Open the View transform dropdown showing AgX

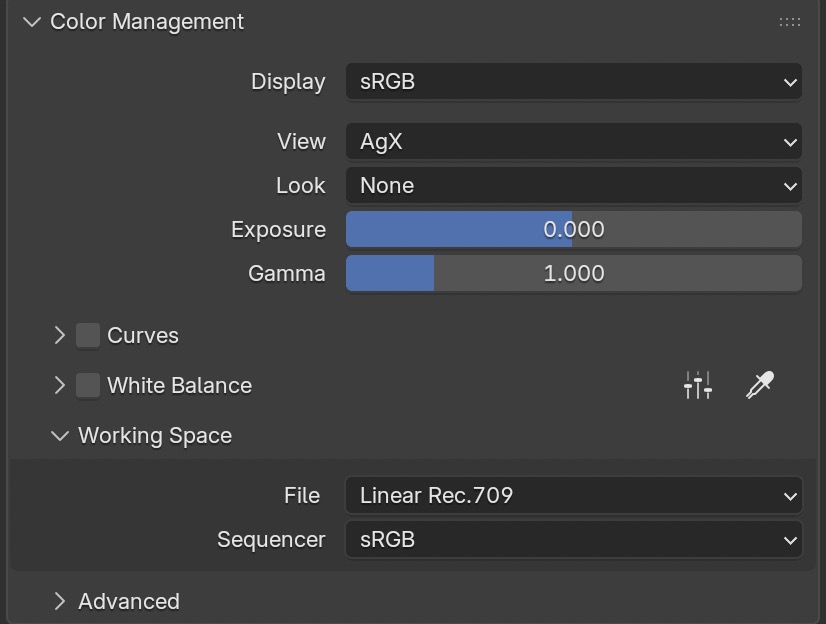[x=573, y=142]
